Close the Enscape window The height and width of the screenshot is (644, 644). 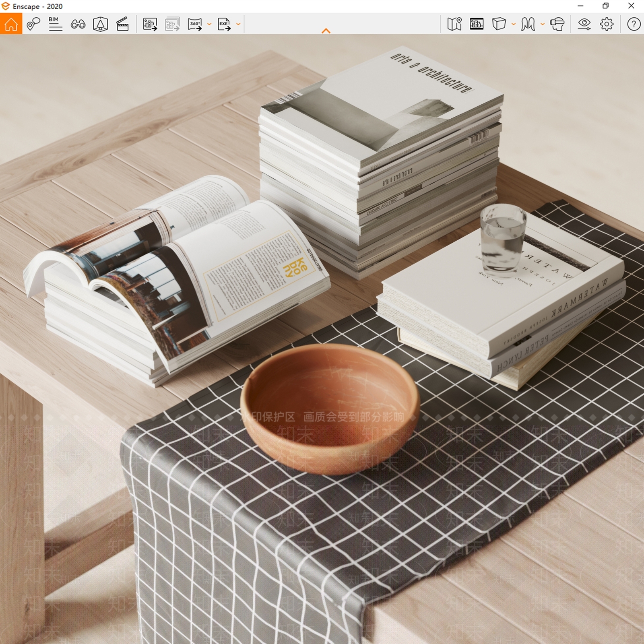point(631,6)
